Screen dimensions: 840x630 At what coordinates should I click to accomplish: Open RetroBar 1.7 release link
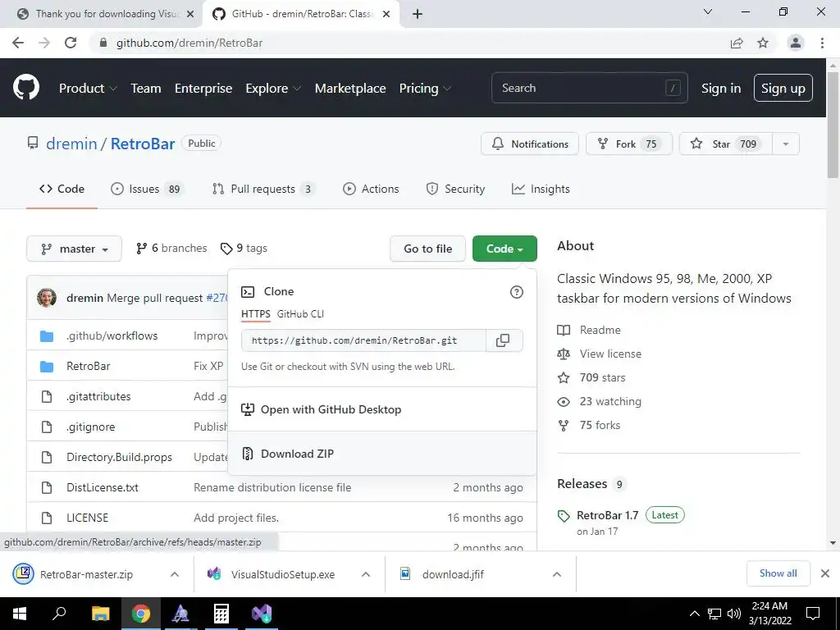608,515
